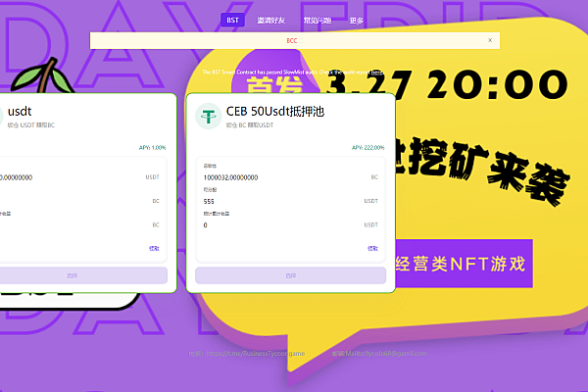Go to 常见问题 in navigation

click(316, 20)
